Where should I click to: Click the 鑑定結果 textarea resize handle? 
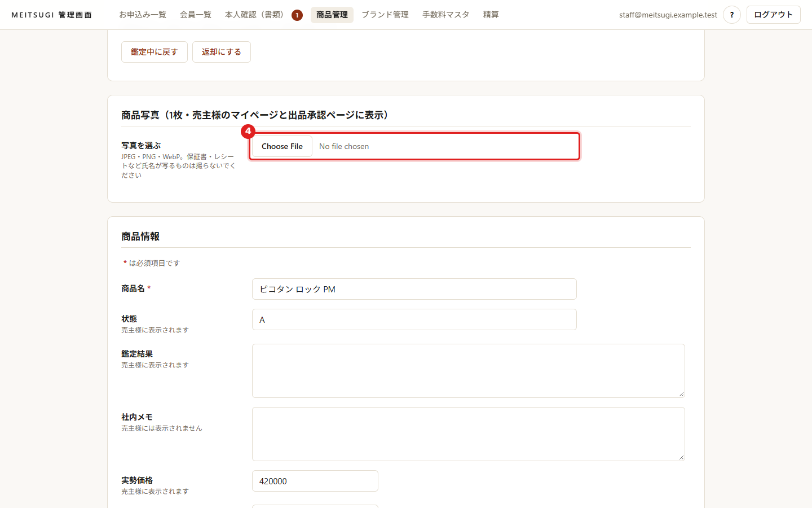pos(681,394)
